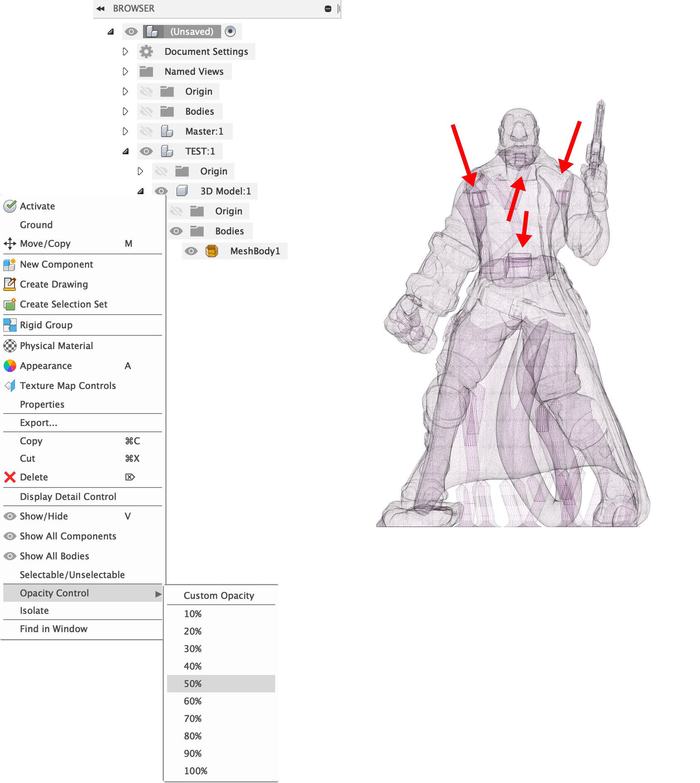The height and width of the screenshot is (783, 700).
Task: Expand the Origin node under TEST:1
Action: tap(140, 171)
